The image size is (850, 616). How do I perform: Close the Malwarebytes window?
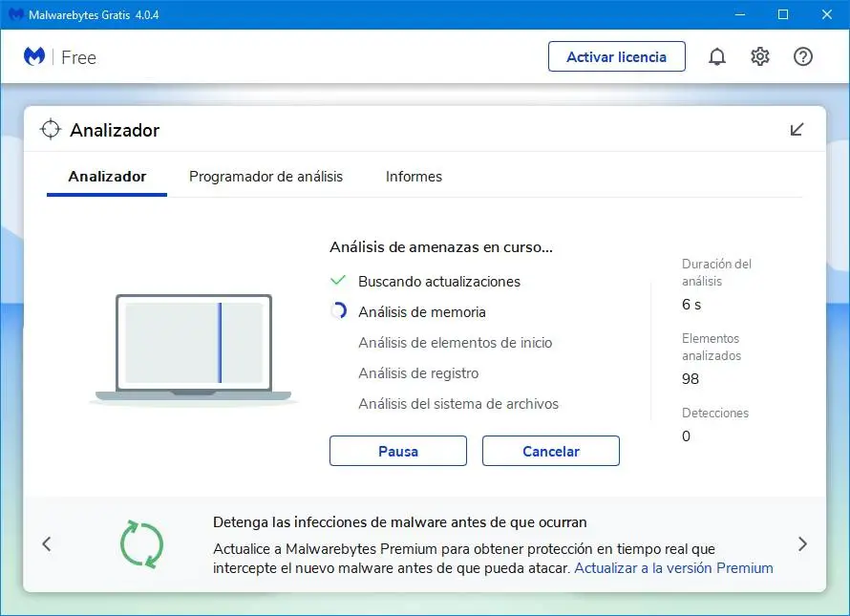pyautogui.click(x=827, y=14)
